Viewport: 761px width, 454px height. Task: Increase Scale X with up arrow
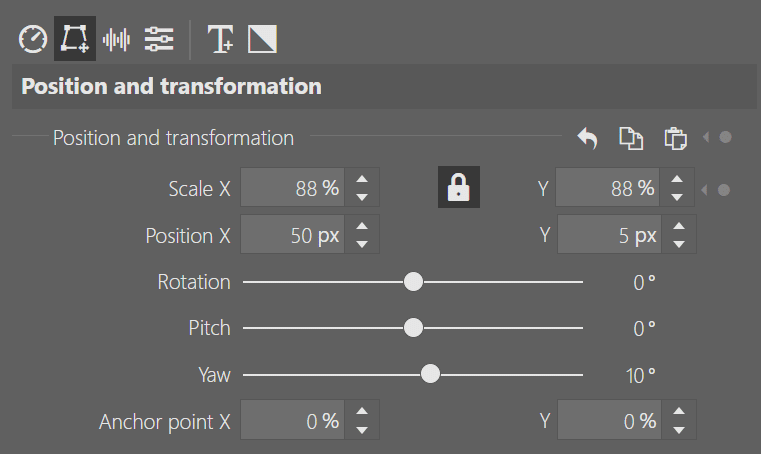[362, 180]
